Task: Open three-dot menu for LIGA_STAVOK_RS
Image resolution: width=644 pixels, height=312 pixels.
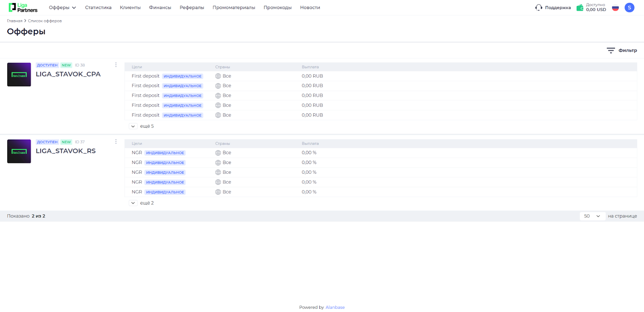Action: (116, 141)
